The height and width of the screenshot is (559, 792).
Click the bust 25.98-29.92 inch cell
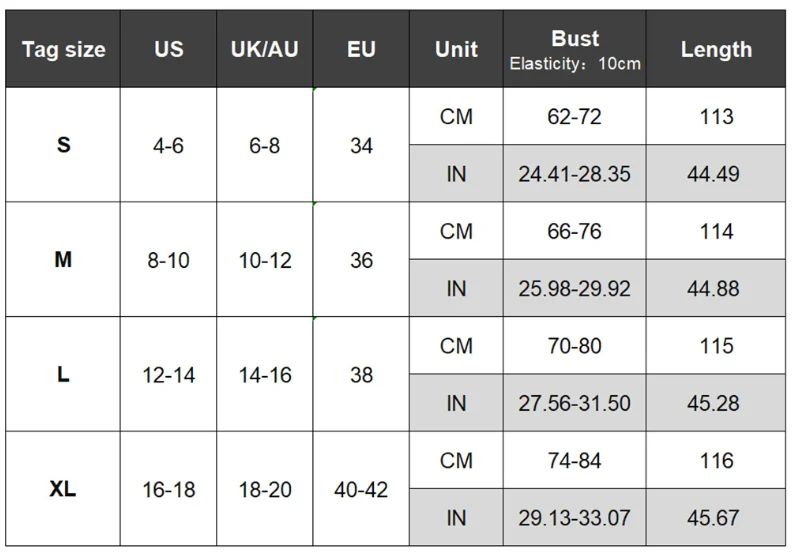(575, 289)
